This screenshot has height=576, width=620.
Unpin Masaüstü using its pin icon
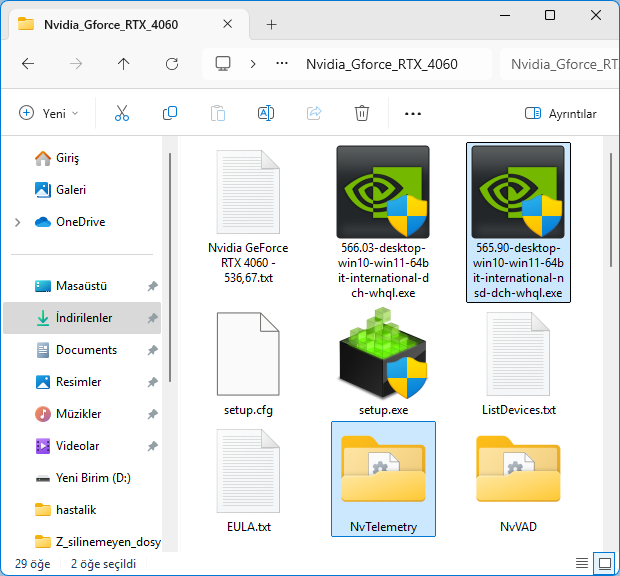[x=153, y=286]
